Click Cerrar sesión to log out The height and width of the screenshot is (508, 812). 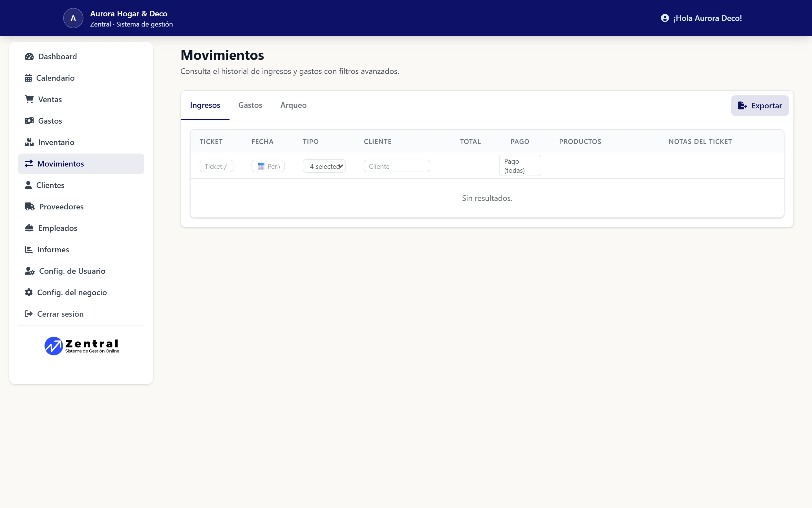coord(81,314)
